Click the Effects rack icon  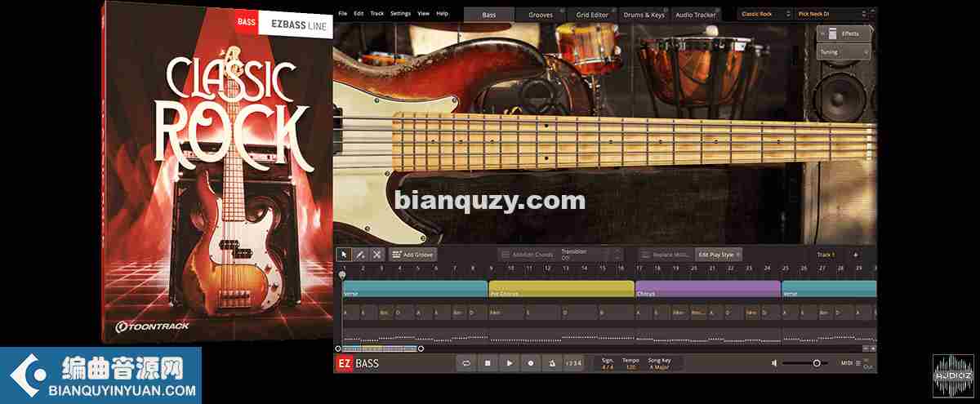click(x=832, y=33)
